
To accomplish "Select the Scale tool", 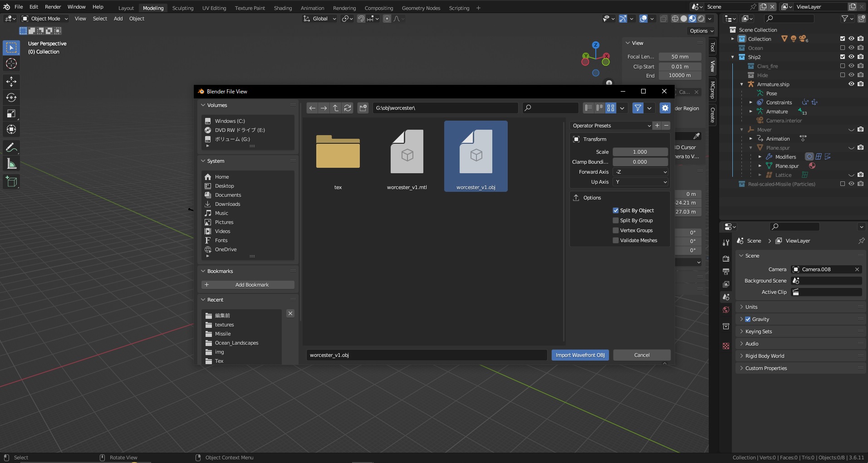I will [11, 113].
